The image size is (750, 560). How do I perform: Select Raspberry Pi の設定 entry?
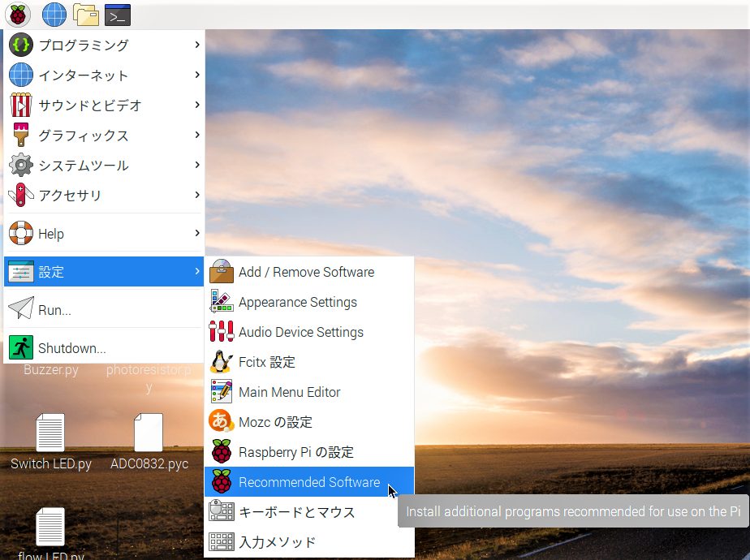(x=309, y=451)
